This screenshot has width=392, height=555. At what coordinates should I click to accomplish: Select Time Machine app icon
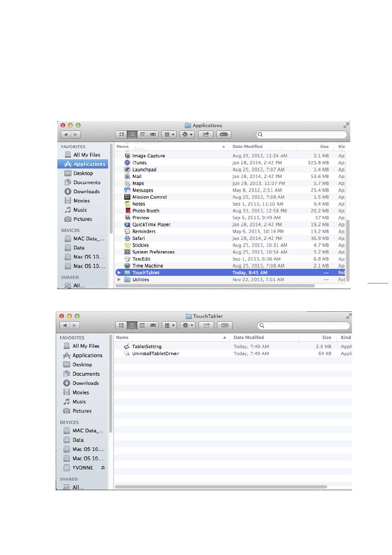pyautogui.click(x=128, y=266)
